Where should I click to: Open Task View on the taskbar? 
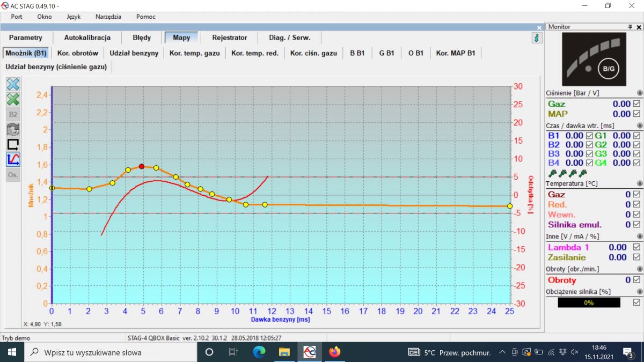(233, 352)
